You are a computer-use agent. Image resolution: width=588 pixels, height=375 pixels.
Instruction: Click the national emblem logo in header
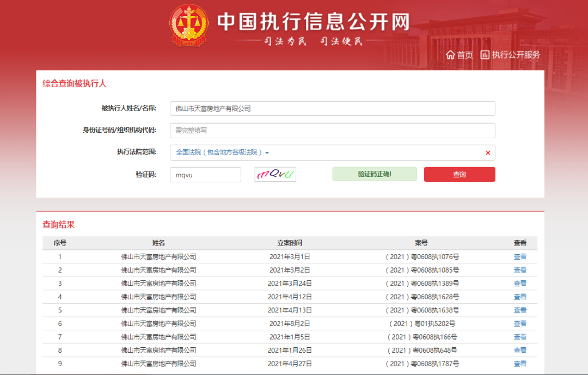pos(189,26)
